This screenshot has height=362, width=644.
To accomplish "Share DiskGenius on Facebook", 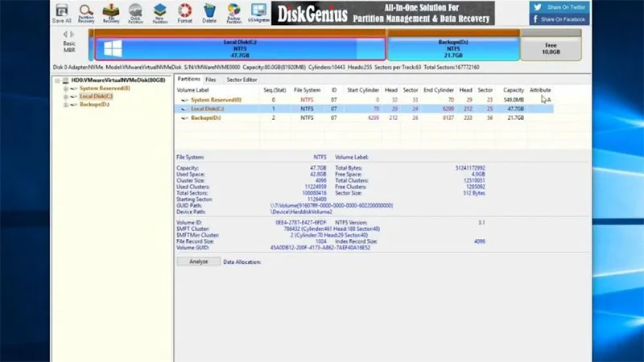I will (559, 19).
